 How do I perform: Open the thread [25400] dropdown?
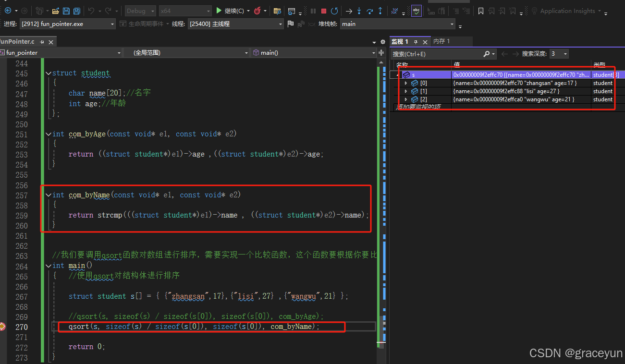[x=236, y=24]
